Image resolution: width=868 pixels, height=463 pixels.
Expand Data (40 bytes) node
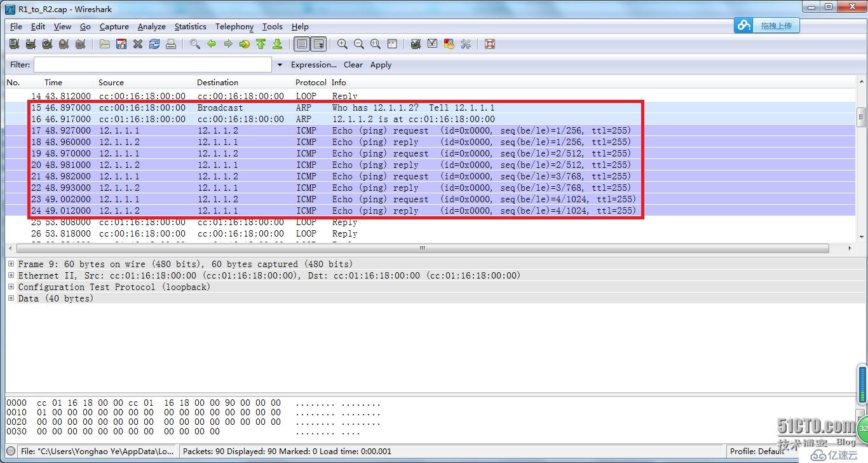coord(11,298)
